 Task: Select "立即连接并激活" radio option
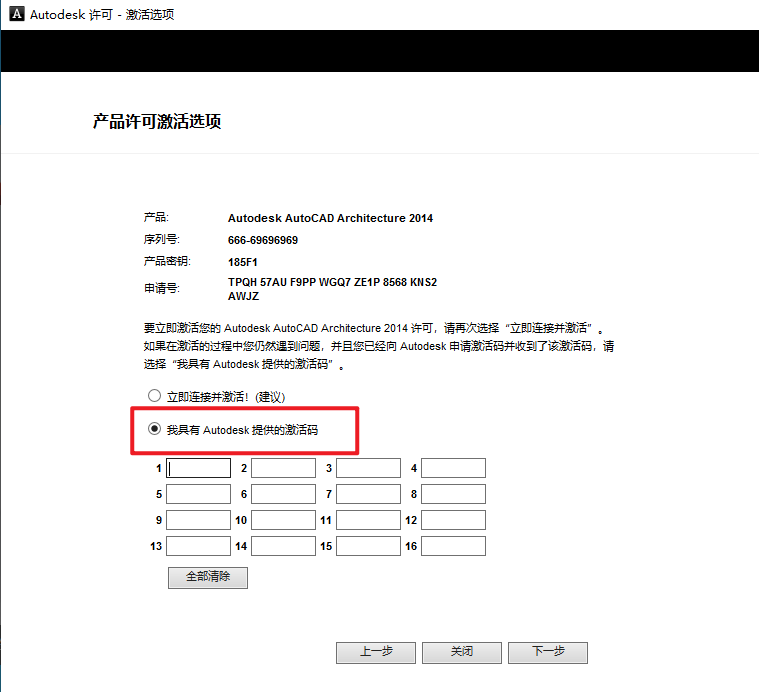point(155,396)
